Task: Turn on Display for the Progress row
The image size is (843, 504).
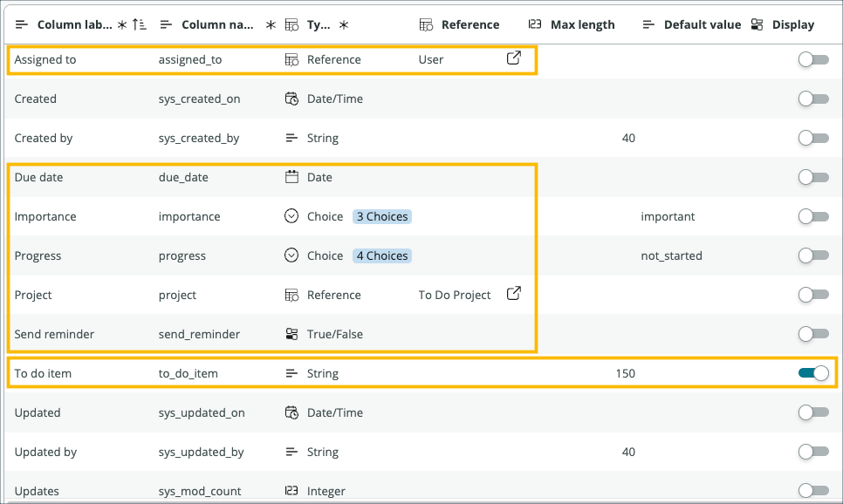Action: tap(812, 255)
